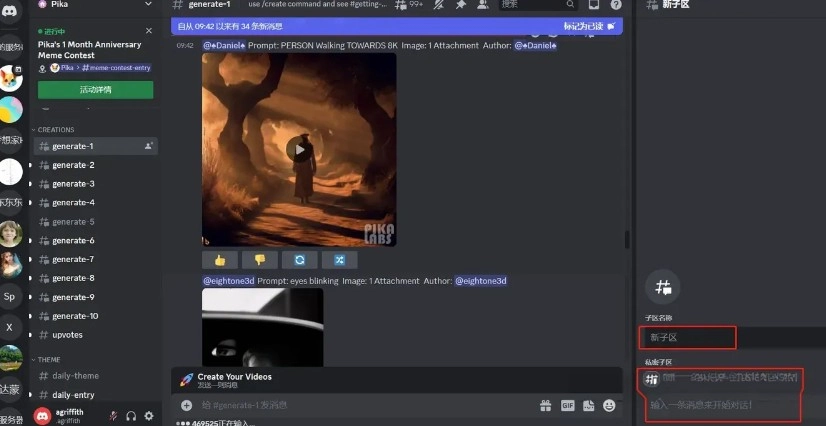Click the thumbs down reaction button

click(x=259, y=260)
